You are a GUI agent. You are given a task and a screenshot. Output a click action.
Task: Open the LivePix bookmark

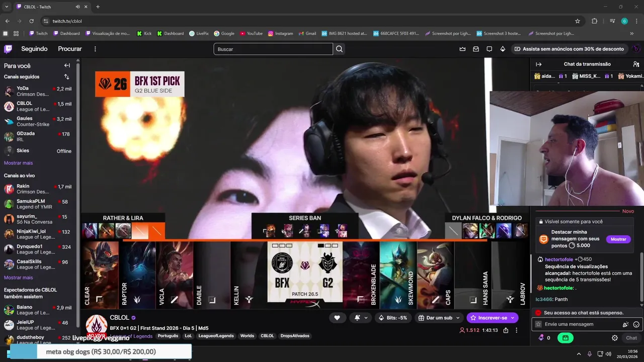[199, 33]
